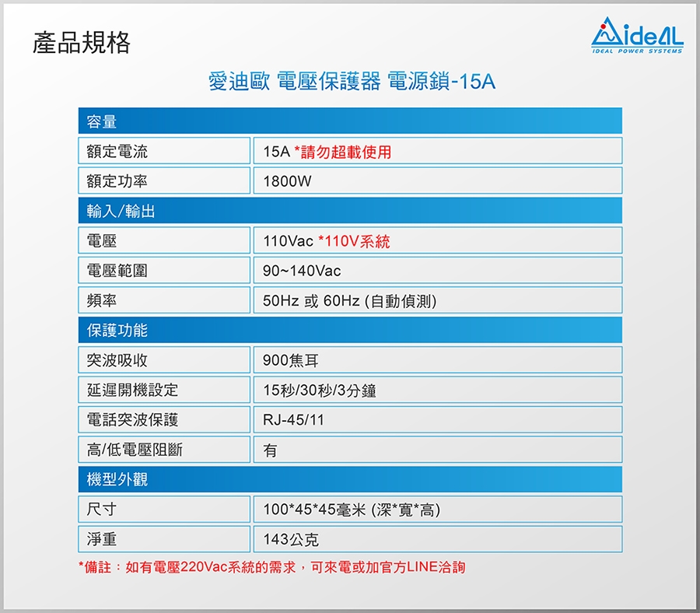Click the 容量 section header bar
Screen dimensions: 700x613
(350, 121)
